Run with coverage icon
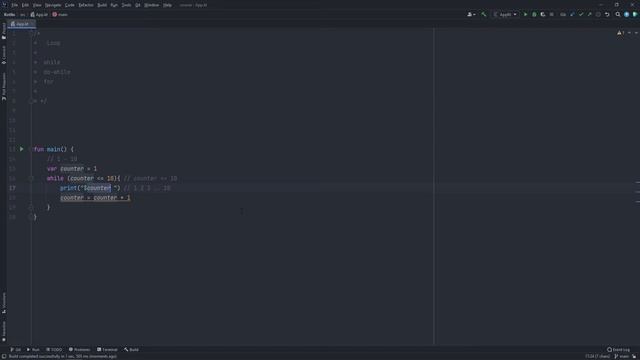The image size is (640, 360). (543, 15)
